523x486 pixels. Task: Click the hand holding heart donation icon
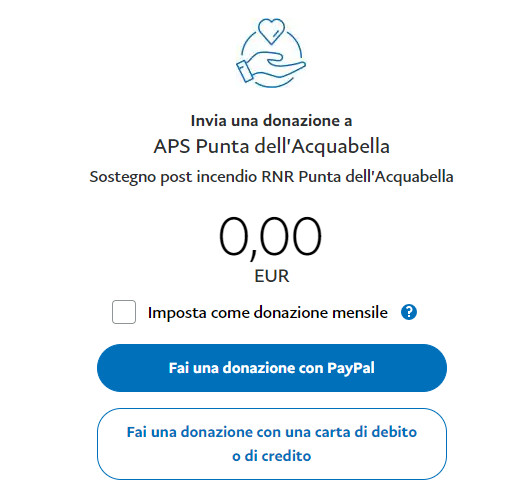[x=271, y=53]
